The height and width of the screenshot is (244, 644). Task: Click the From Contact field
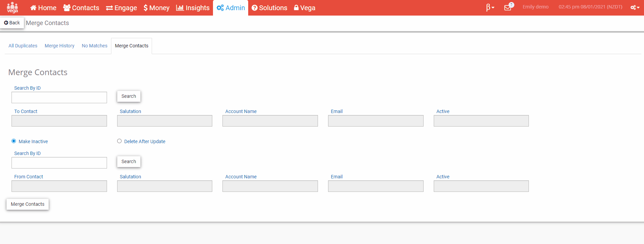point(59,186)
